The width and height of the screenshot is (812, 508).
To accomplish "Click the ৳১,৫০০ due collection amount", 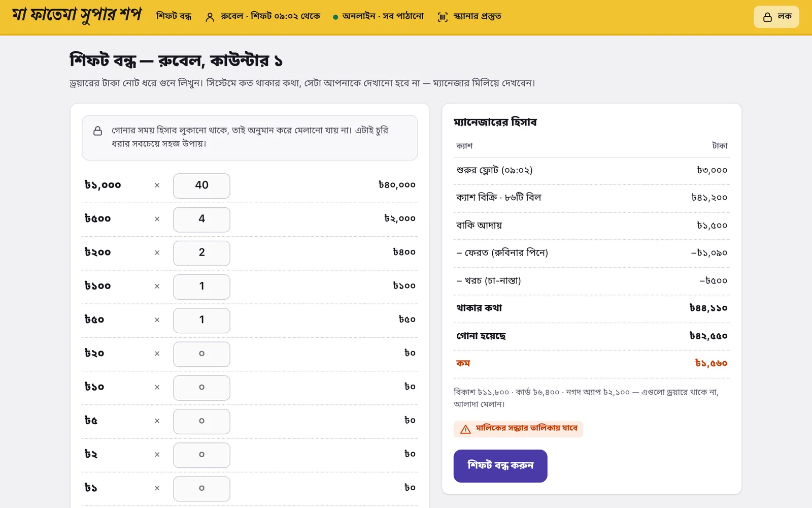I will coord(712,226).
